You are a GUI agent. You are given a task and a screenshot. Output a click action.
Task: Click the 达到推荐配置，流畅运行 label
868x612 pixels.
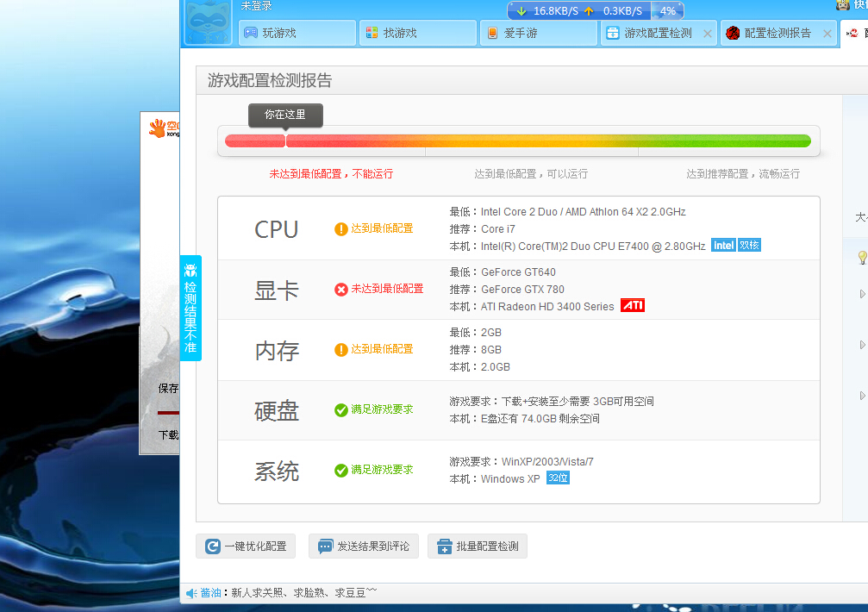(x=743, y=174)
